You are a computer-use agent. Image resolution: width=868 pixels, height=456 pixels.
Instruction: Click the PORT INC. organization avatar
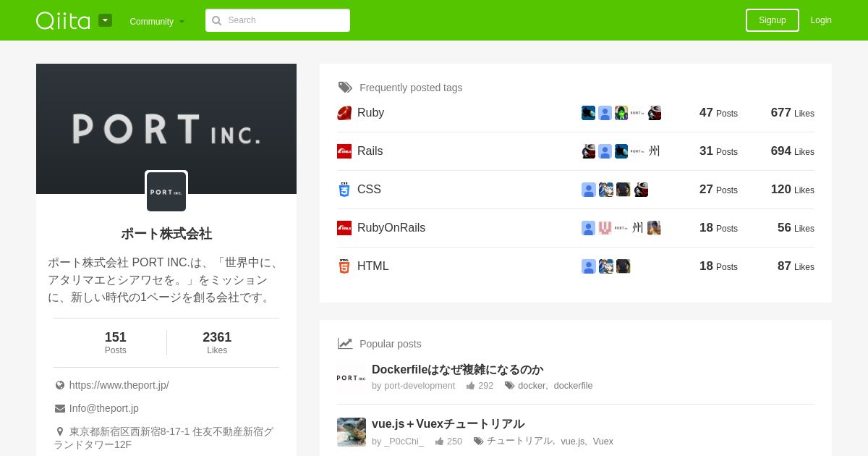pos(166,192)
